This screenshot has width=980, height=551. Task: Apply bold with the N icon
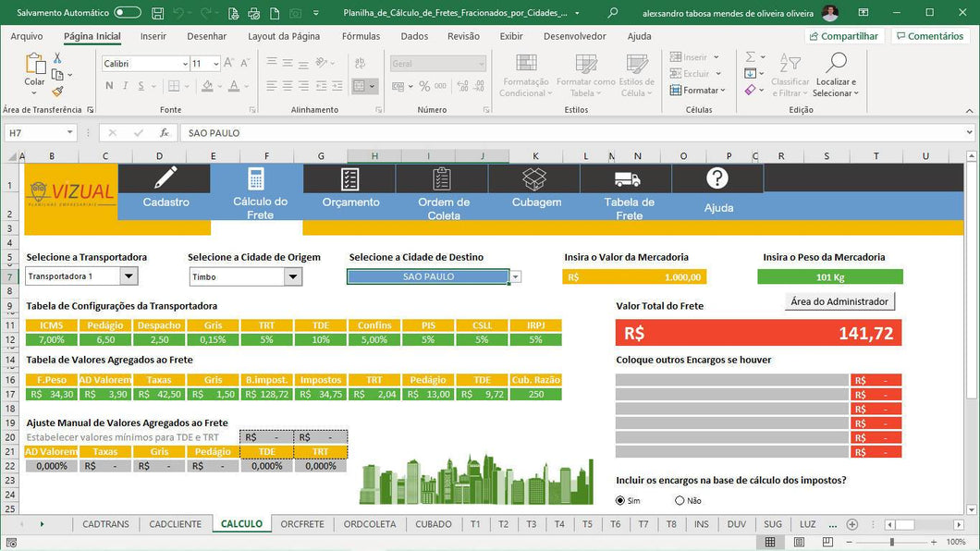coord(109,86)
